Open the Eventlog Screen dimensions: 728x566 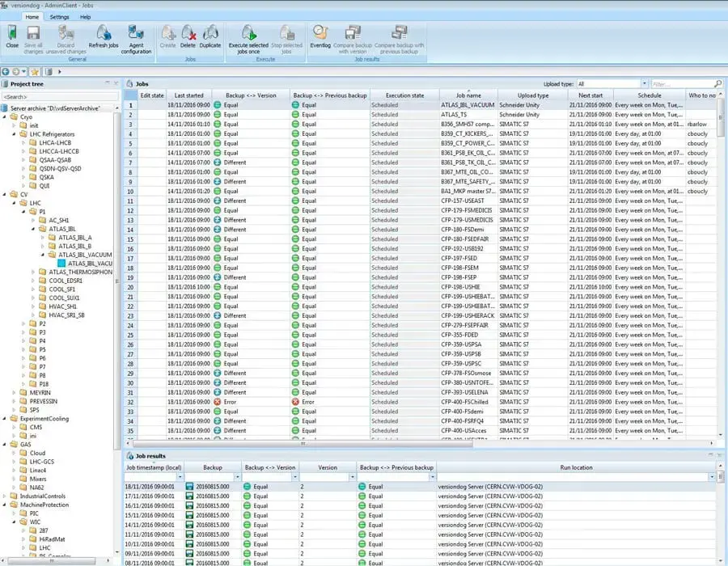(x=320, y=33)
